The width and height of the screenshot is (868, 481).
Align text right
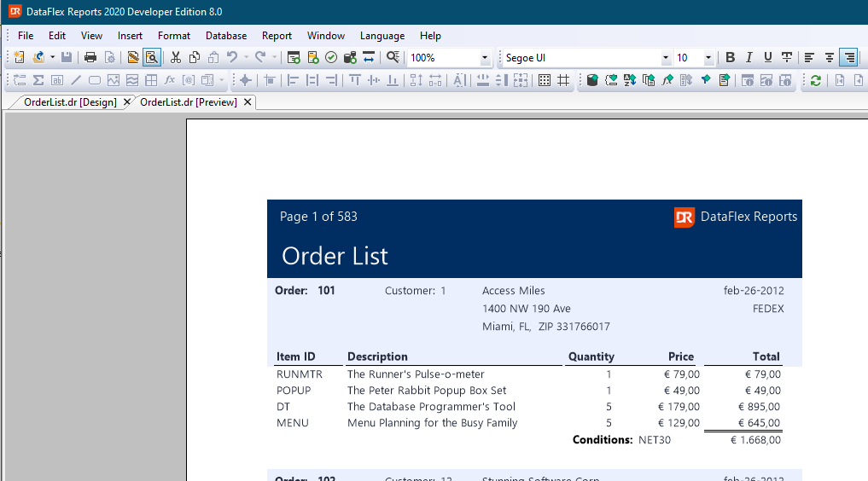pyautogui.click(x=848, y=57)
